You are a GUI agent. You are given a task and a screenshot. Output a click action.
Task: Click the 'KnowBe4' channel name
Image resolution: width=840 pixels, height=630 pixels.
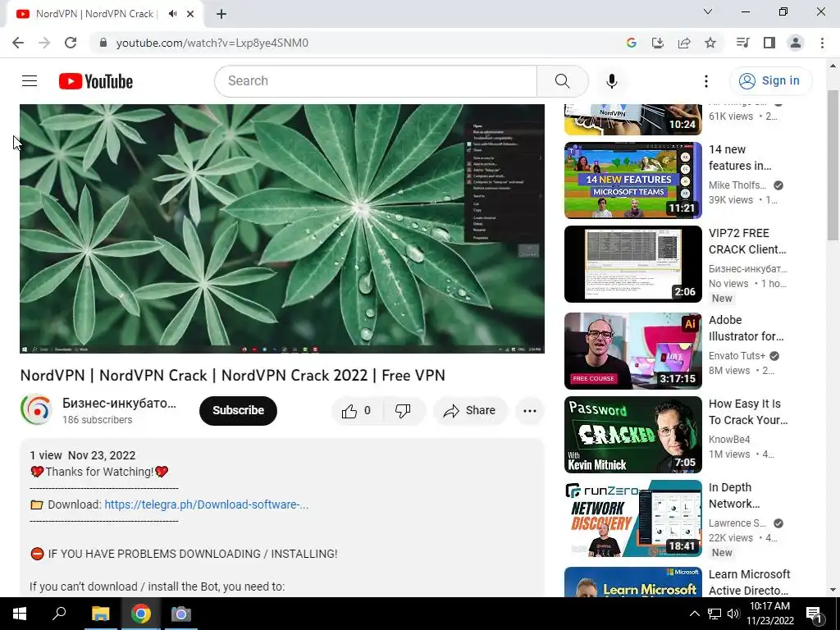point(729,440)
